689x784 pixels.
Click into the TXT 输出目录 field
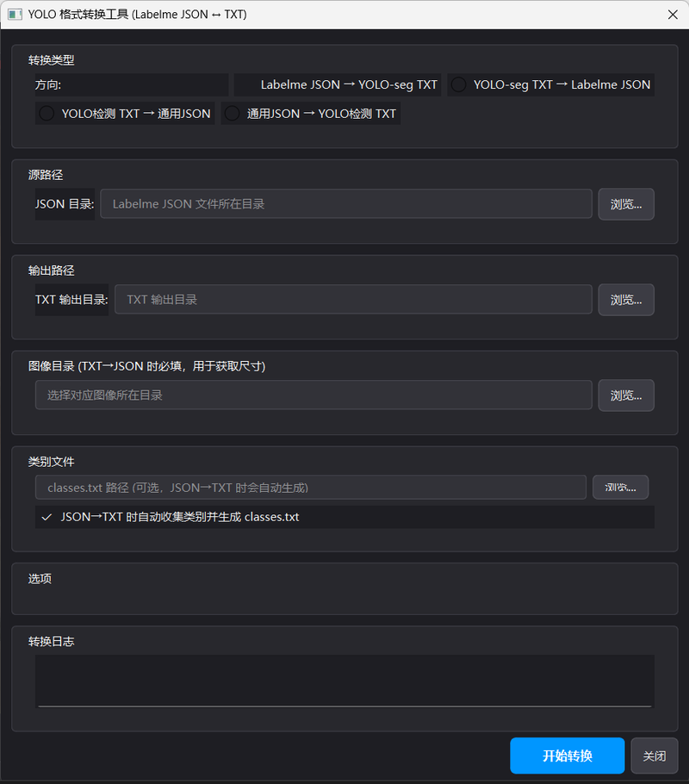coord(353,300)
